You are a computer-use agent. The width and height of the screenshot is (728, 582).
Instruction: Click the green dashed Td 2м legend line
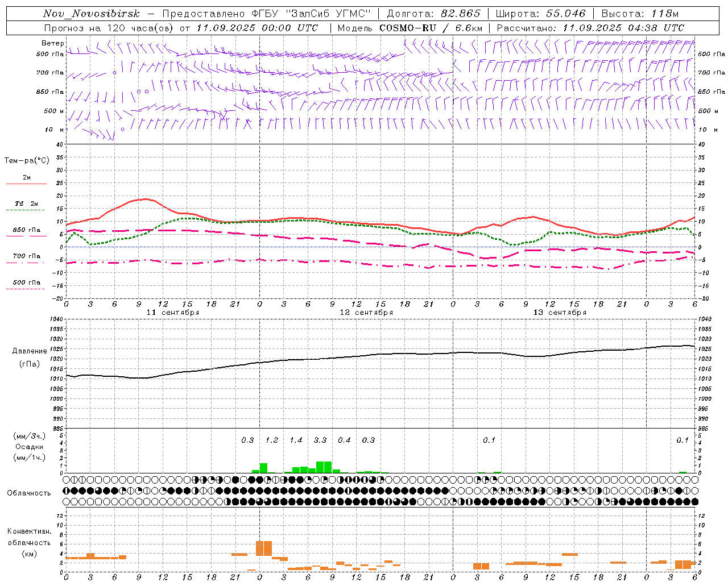[25, 210]
